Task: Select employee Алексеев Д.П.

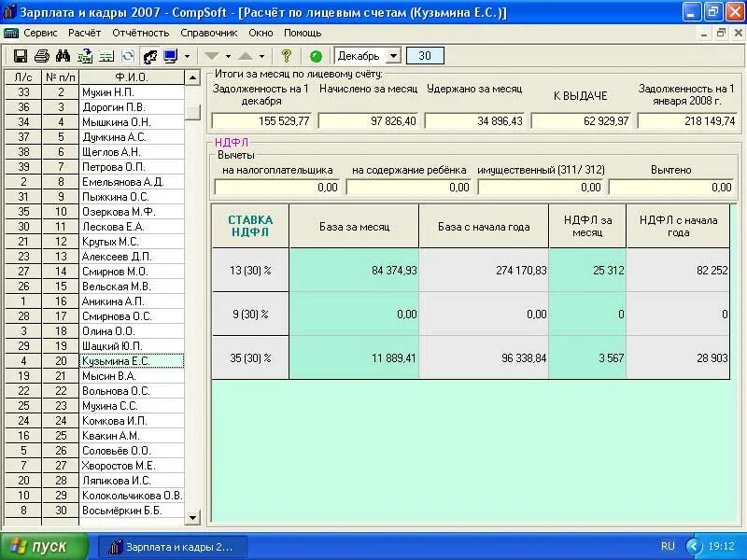Action: pos(132,257)
